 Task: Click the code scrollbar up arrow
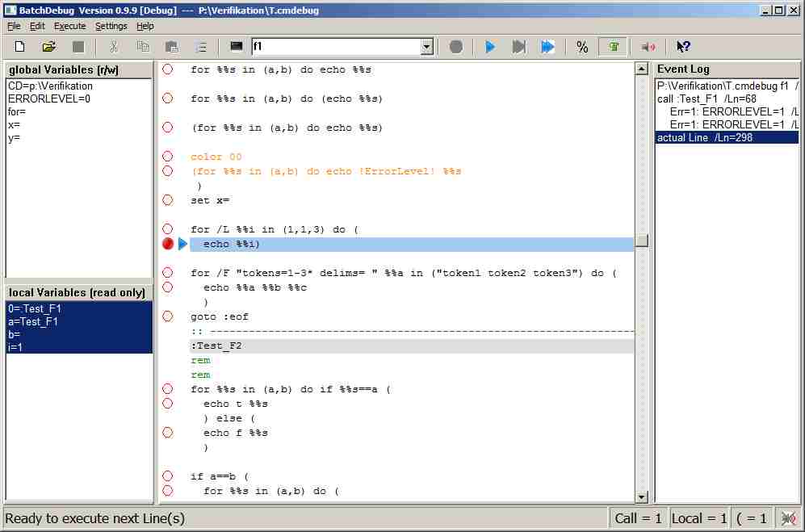(x=642, y=69)
